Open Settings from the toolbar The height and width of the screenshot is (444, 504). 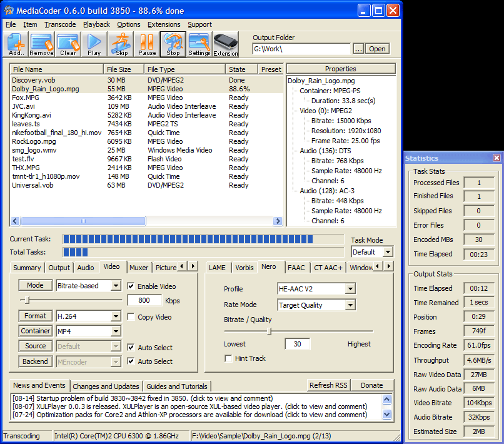(x=199, y=44)
